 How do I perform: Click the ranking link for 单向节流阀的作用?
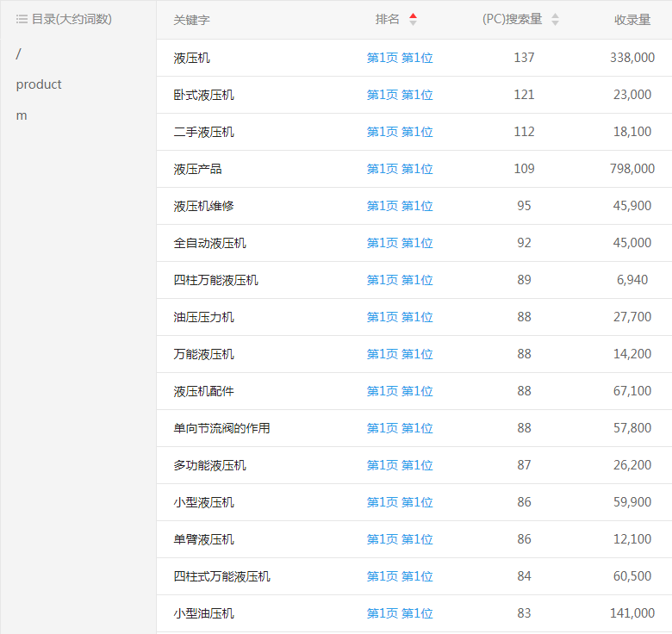[400, 428]
